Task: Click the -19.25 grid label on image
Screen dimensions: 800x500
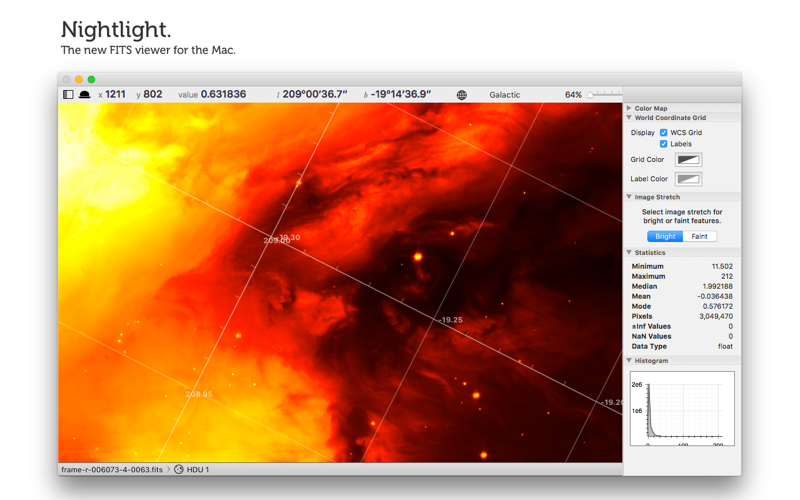Action: pos(451,320)
